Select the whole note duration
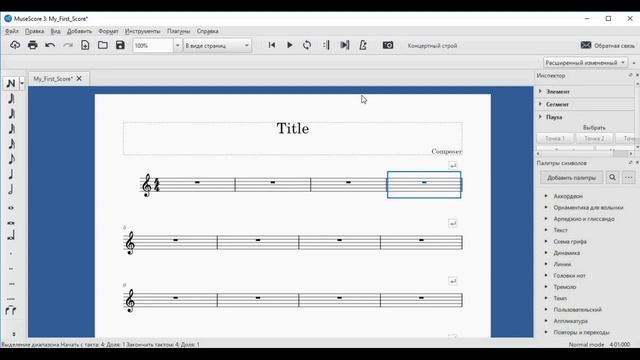 point(11,208)
